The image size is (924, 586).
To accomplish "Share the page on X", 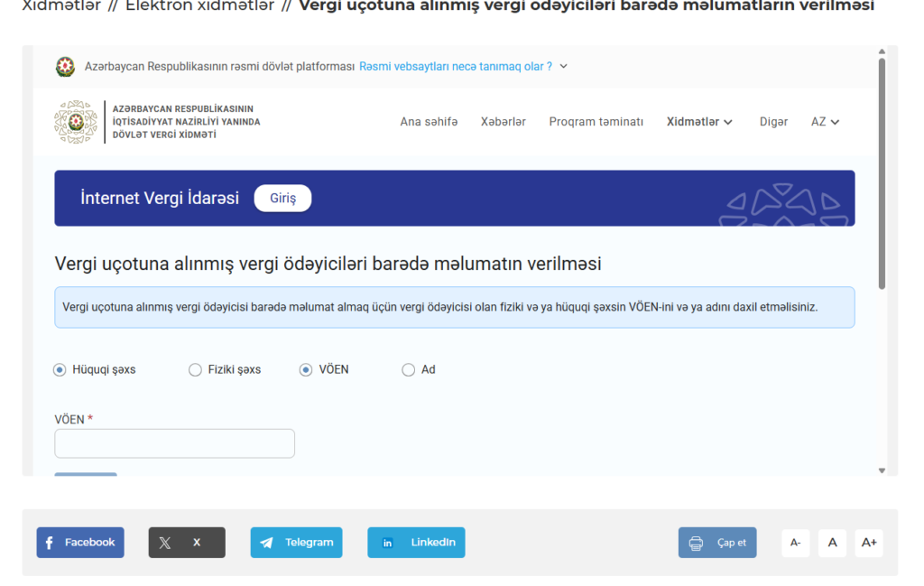I will click(186, 543).
